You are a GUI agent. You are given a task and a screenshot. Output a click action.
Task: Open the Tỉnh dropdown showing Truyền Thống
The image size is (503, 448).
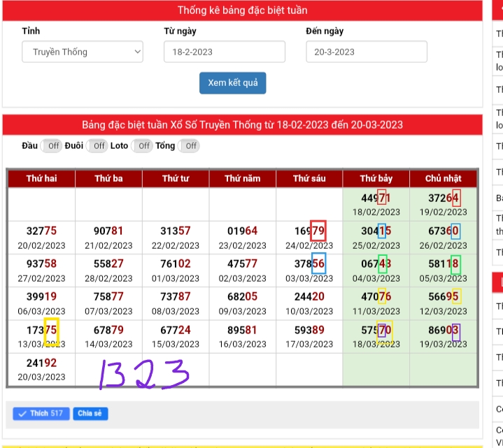tap(82, 52)
